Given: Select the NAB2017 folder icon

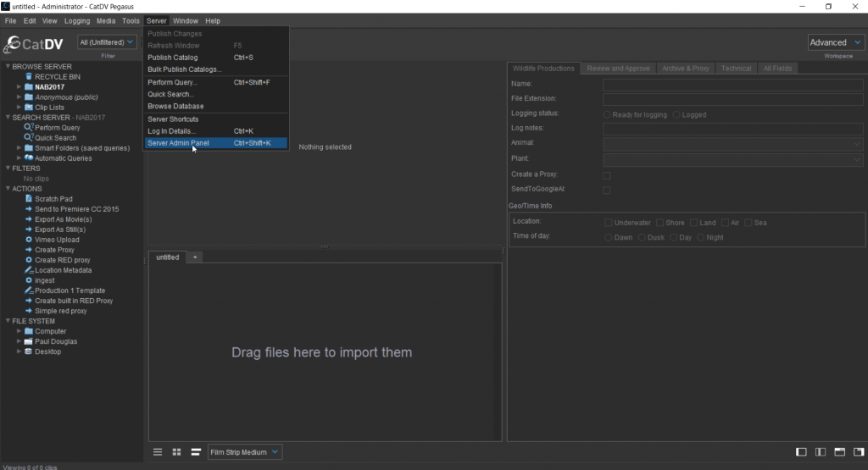Looking at the screenshot, I should 29,87.
